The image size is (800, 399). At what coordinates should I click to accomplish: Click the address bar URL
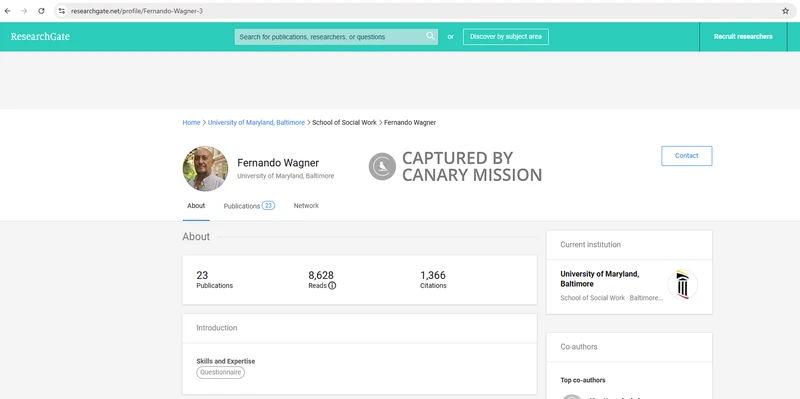[x=137, y=11]
